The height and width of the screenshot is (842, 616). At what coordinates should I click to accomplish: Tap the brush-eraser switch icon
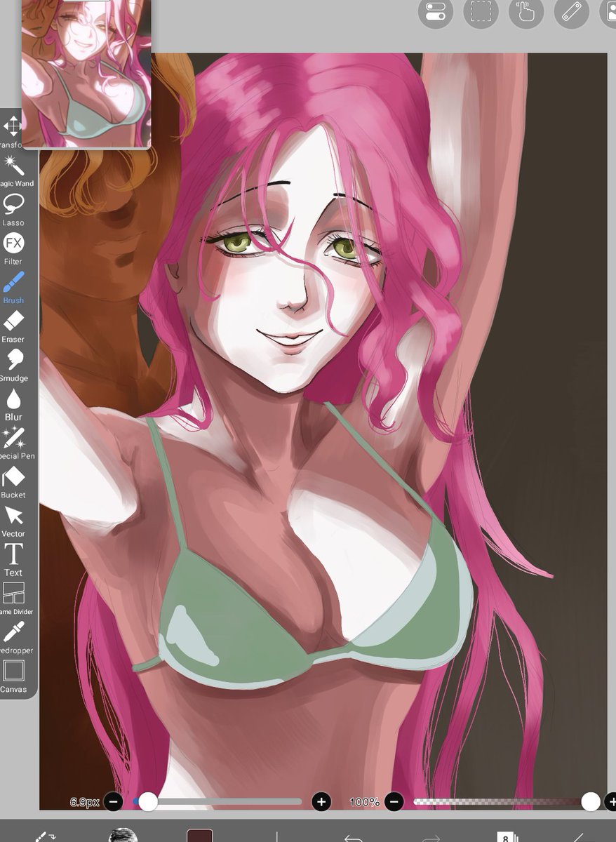pos(46,835)
